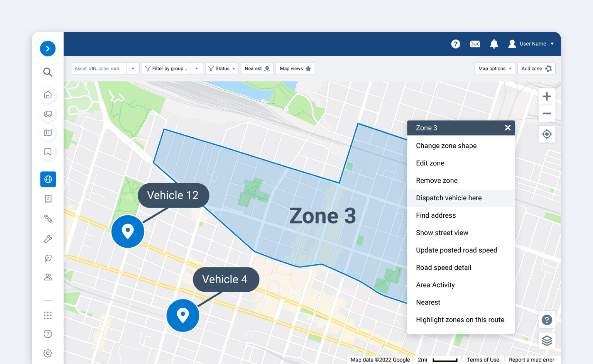Expand the sidebar with the arrow button

pyautogui.click(x=48, y=49)
